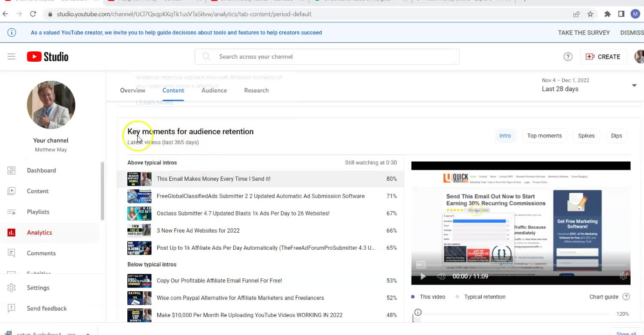Switch to the Content analytics tab
This screenshot has width=644, height=335.
pos(173,90)
